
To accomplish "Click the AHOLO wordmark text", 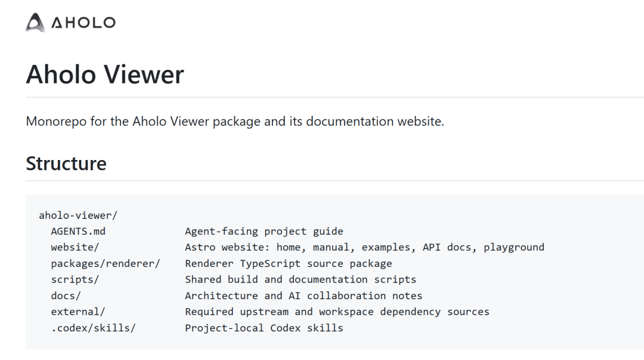I will click(x=83, y=23).
